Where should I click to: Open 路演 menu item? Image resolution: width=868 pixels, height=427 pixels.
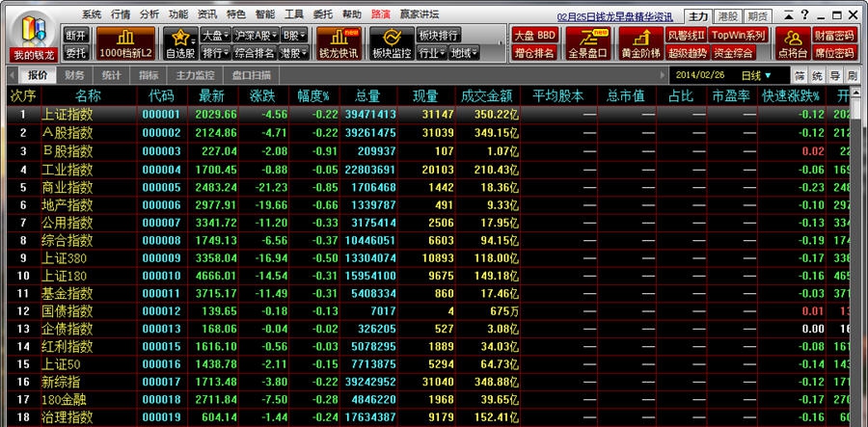pyautogui.click(x=381, y=14)
